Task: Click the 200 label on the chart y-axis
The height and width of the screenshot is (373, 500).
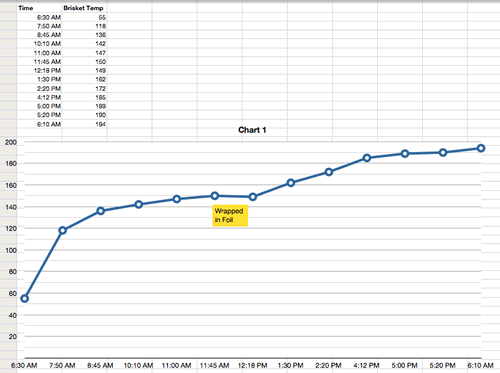Action: click(11, 142)
